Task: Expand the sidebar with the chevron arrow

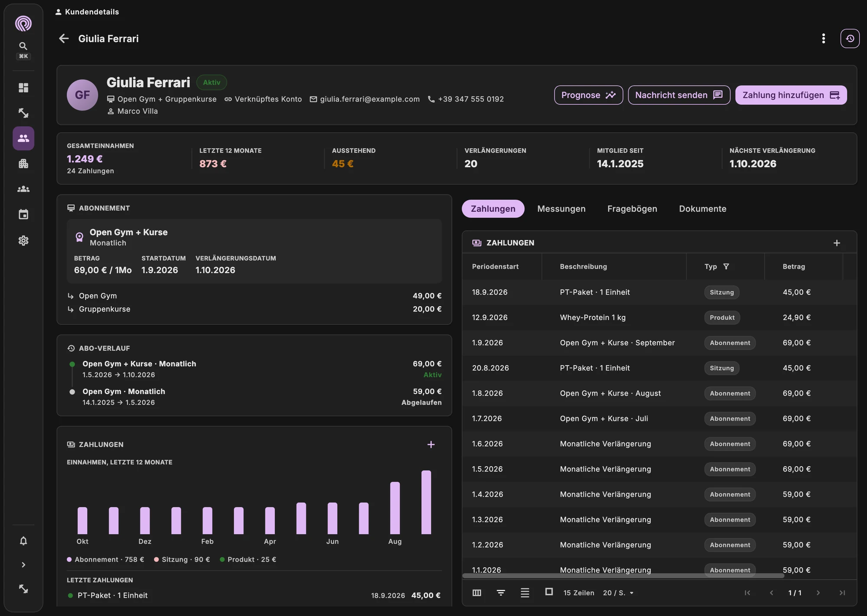Action: click(x=23, y=564)
